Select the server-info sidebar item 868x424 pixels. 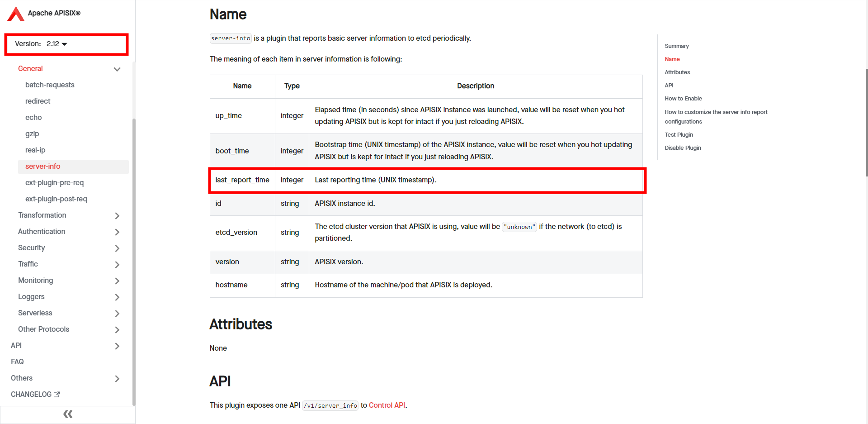pos(73,167)
